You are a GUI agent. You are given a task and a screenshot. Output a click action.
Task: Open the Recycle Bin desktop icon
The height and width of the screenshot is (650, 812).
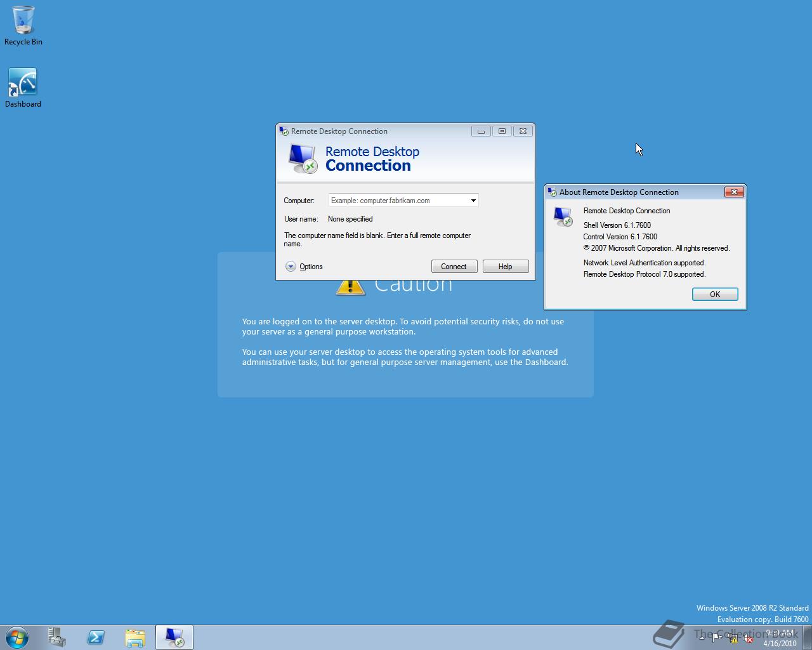pyautogui.click(x=23, y=25)
